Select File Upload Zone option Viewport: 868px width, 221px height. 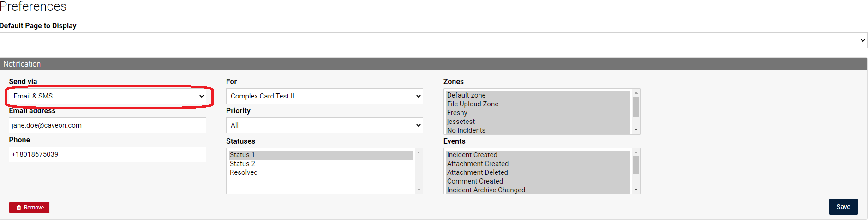tap(538, 104)
